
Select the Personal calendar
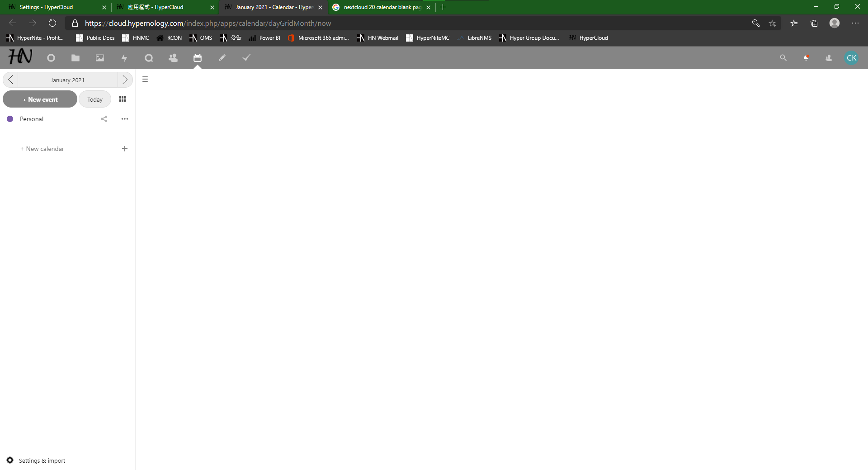[x=32, y=119]
